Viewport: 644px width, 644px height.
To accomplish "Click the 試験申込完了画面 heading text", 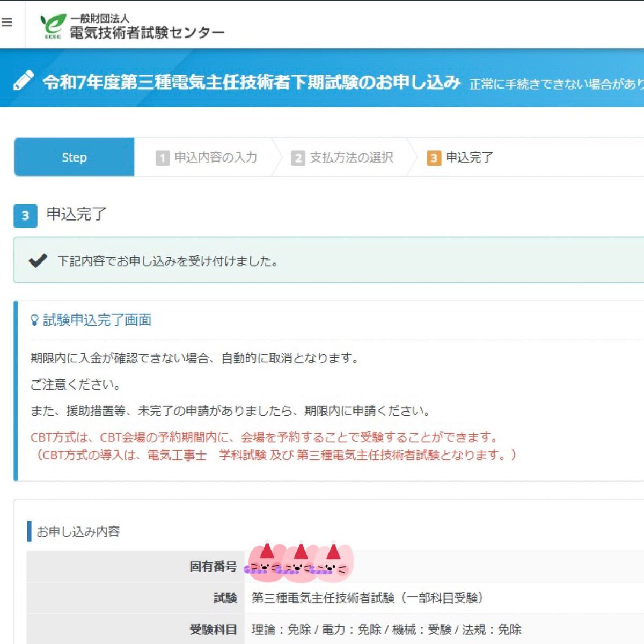I will [97, 320].
